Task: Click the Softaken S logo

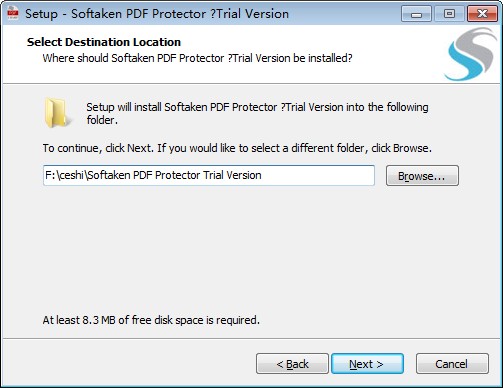Action: (x=471, y=54)
